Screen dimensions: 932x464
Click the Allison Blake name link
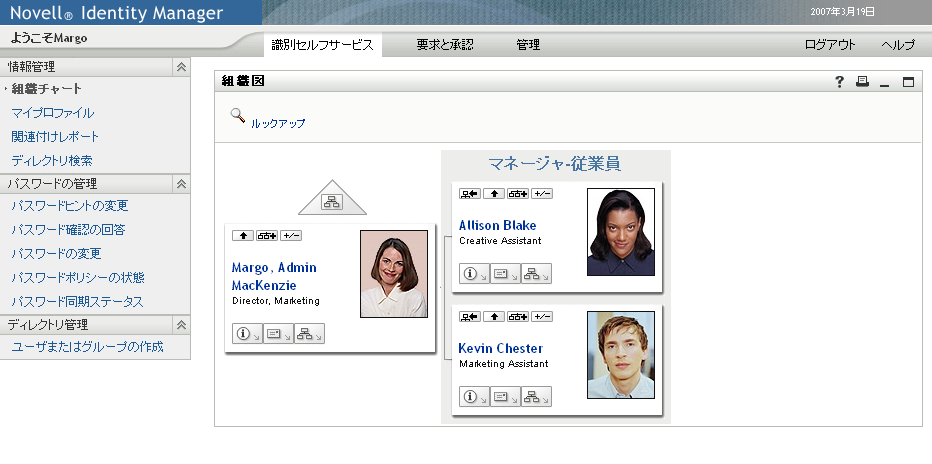pos(498,226)
